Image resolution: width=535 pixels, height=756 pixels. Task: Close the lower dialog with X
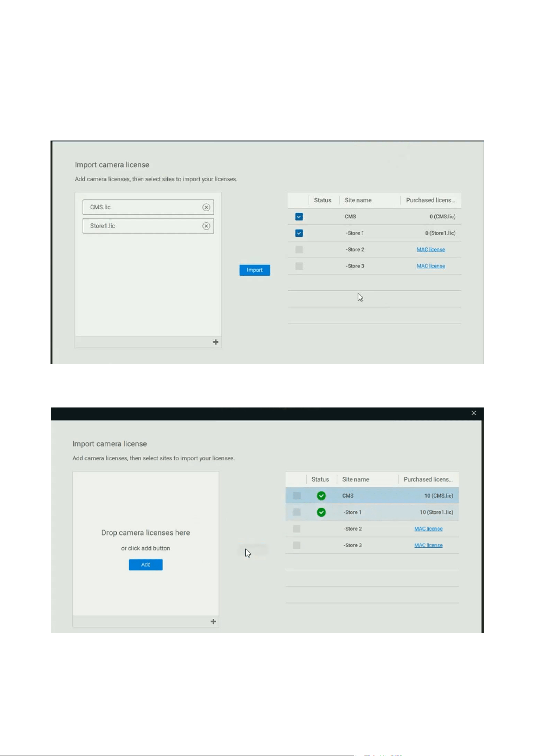point(474,413)
